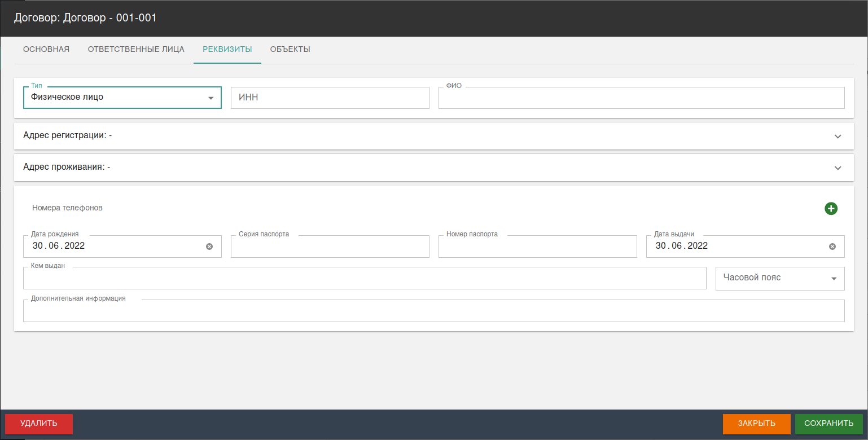This screenshot has height=440, width=868.
Task: Switch to the Основная tab
Action: tap(46, 50)
